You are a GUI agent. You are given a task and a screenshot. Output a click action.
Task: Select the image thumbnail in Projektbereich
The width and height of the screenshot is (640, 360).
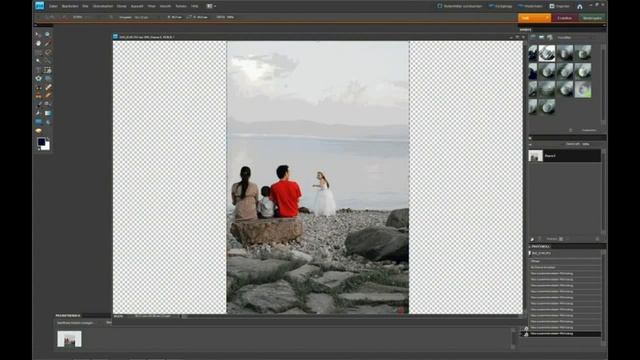(69, 339)
